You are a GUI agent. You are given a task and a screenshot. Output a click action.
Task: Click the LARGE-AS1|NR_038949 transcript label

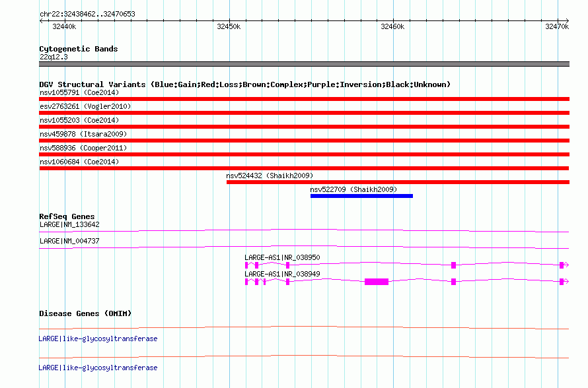tap(282, 274)
